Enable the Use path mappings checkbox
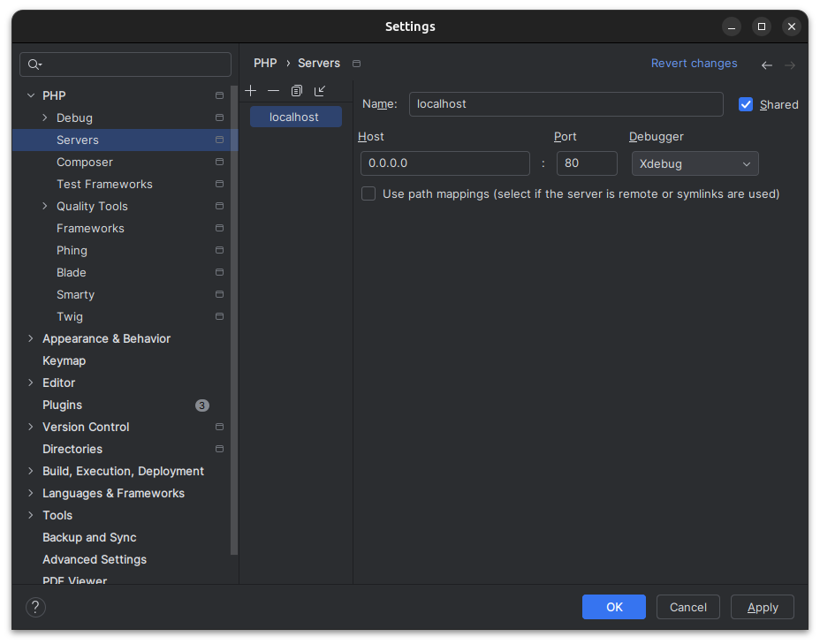The width and height of the screenshot is (820, 644). (x=368, y=193)
